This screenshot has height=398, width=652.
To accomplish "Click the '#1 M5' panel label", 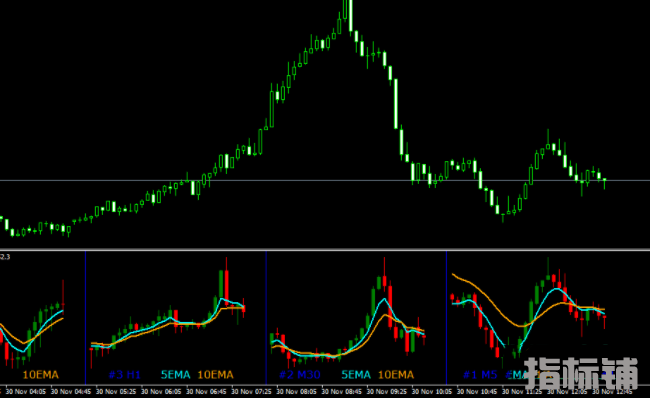I will click(x=480, y=375).
